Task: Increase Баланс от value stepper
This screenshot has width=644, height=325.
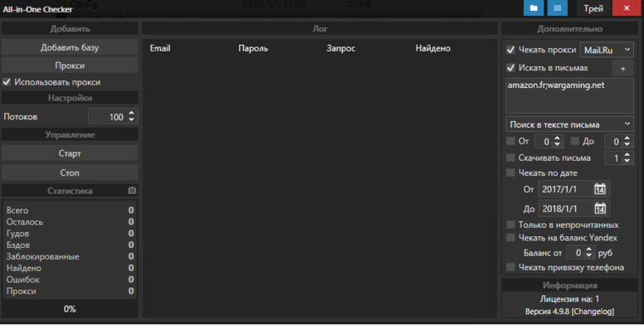Action: click(x=588, y=250)
